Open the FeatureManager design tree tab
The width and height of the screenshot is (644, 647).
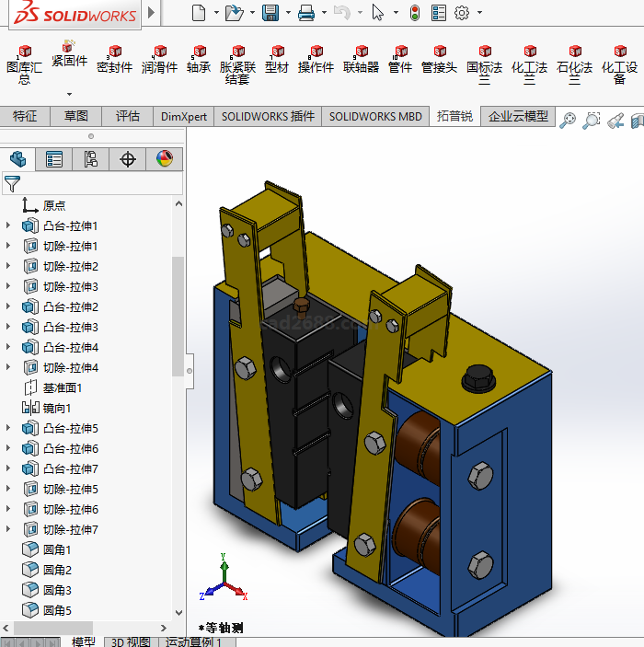[18, 159]
